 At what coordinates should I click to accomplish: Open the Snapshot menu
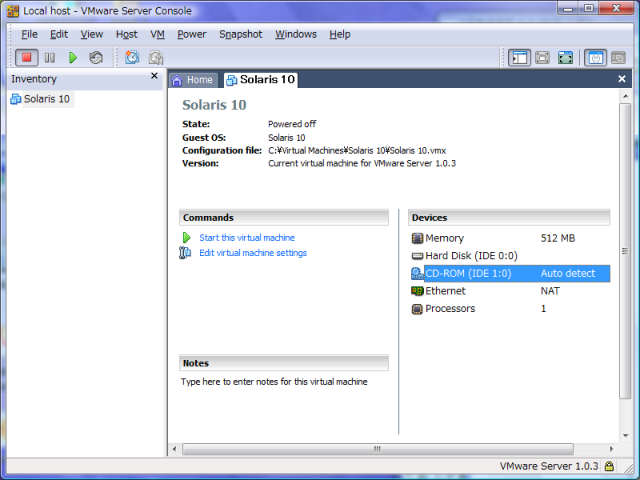pos(240,34)
